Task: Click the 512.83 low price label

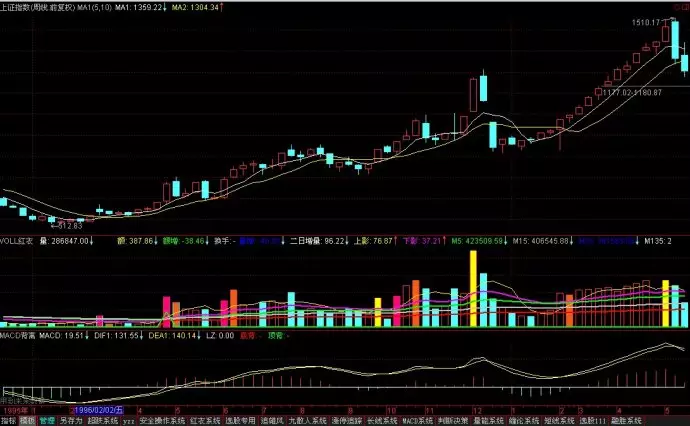Action: coord(70,226)
